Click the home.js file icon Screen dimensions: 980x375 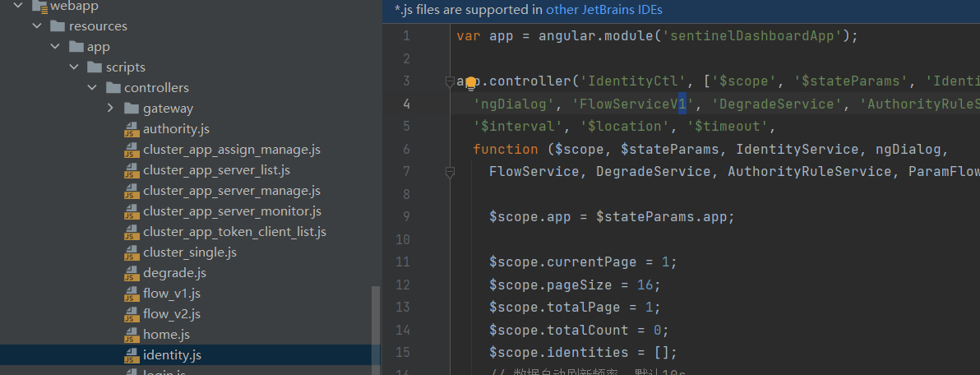pos(132,335)
